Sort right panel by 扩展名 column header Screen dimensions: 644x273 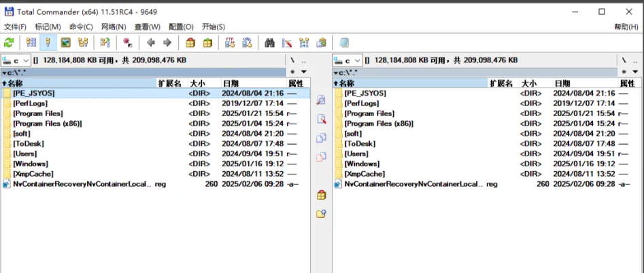pos(503,84)
